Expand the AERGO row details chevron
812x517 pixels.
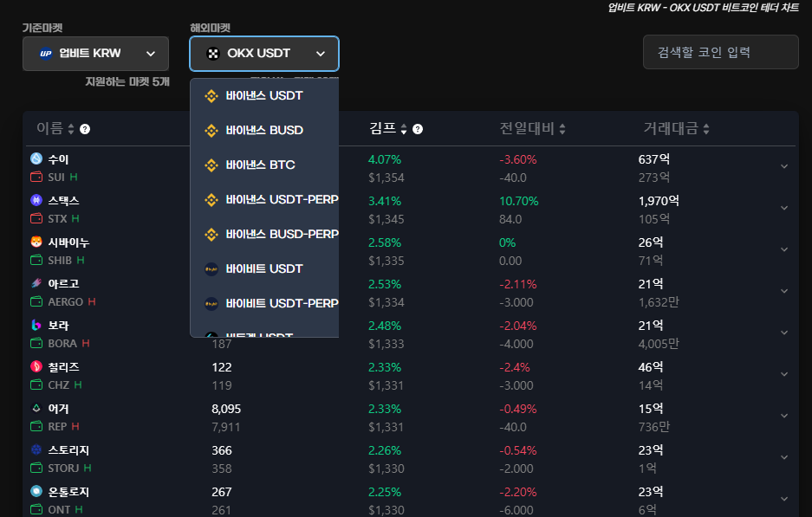[784, 291]
